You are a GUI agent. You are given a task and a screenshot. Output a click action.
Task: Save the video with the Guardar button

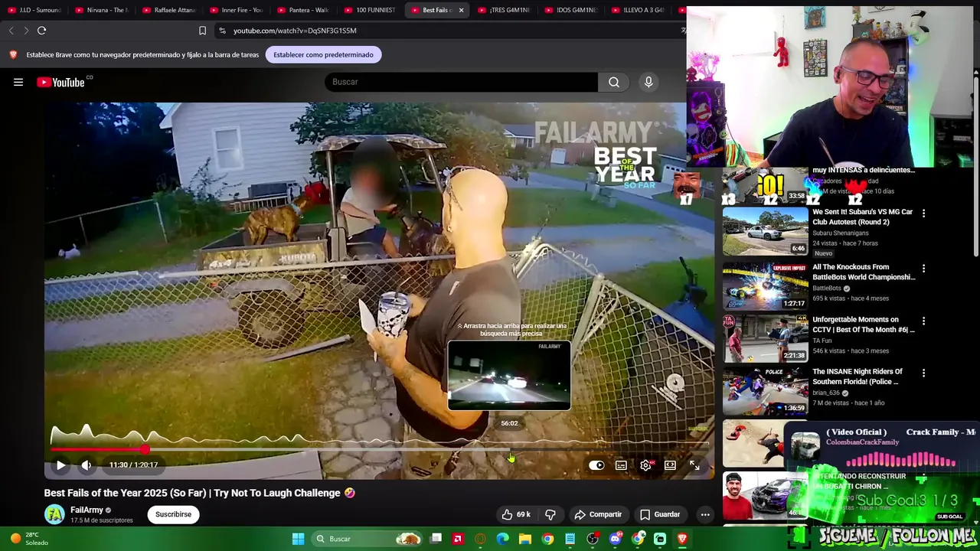(660, 514)
